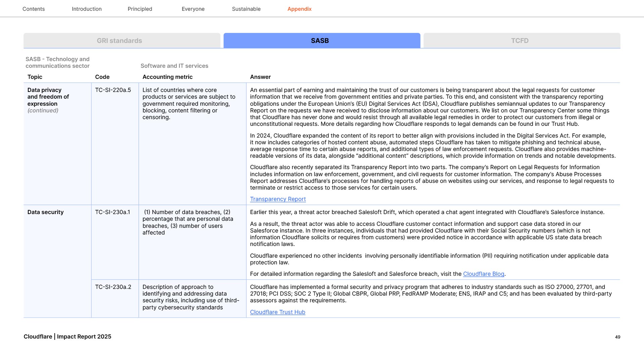This screenshot has height=362, width=644.
Task: Click the page number 49
Action: tap(617, 337)
